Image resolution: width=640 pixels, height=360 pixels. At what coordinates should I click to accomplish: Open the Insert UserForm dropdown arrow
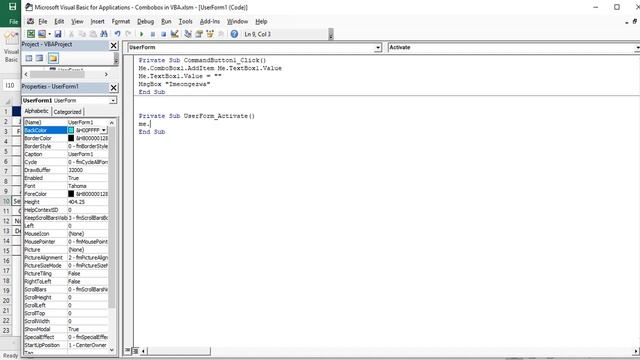pyautogui.click(x=49, y=34)
